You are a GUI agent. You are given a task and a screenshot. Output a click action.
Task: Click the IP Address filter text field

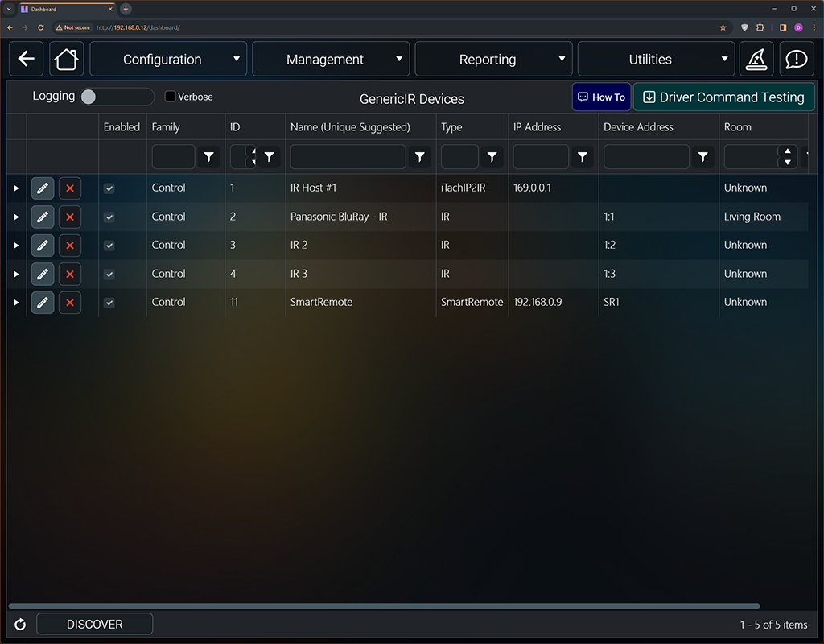click(x=541, y=157)
